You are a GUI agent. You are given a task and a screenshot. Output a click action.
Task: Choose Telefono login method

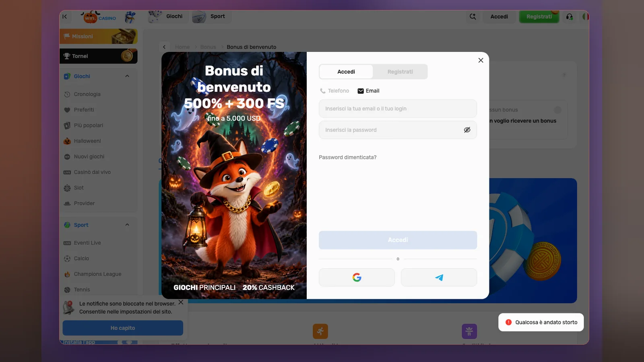(x=334, y=91)
